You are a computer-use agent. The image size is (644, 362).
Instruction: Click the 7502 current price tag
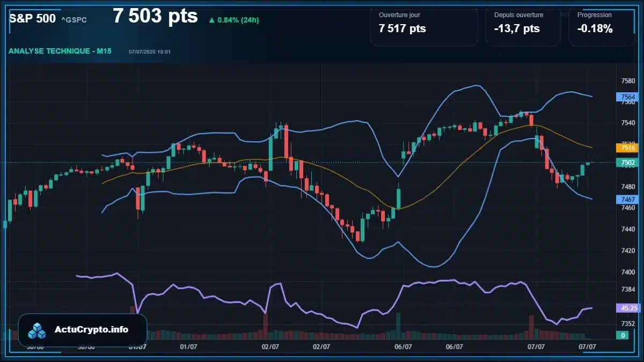pos(627,162)
